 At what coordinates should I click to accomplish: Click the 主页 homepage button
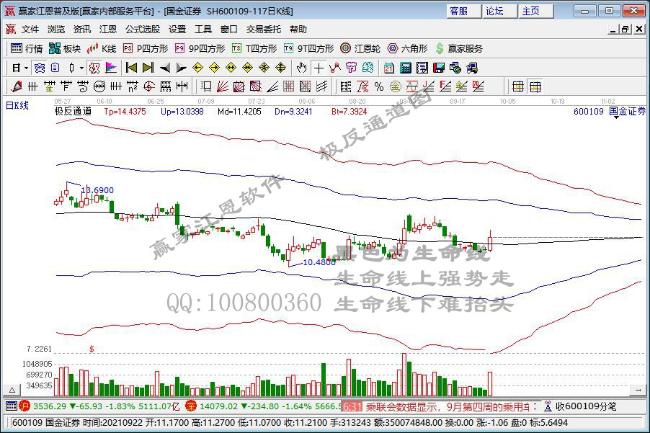point(536,11)
